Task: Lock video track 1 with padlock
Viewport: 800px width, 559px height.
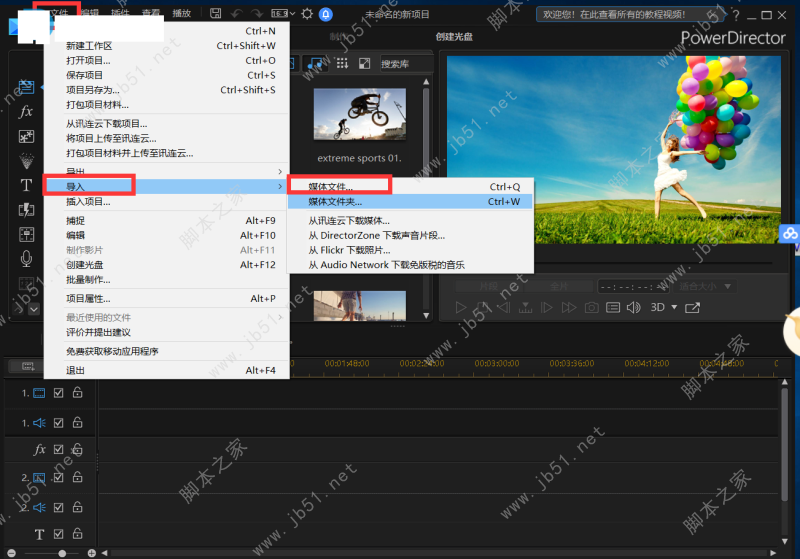Action: tap(78, 392)
